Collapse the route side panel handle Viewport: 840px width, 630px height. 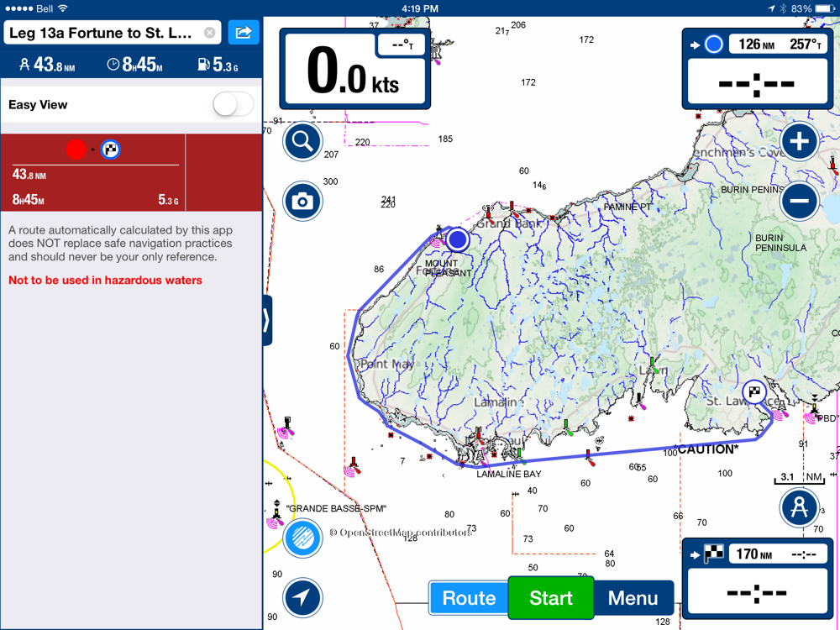coord(267,321)
